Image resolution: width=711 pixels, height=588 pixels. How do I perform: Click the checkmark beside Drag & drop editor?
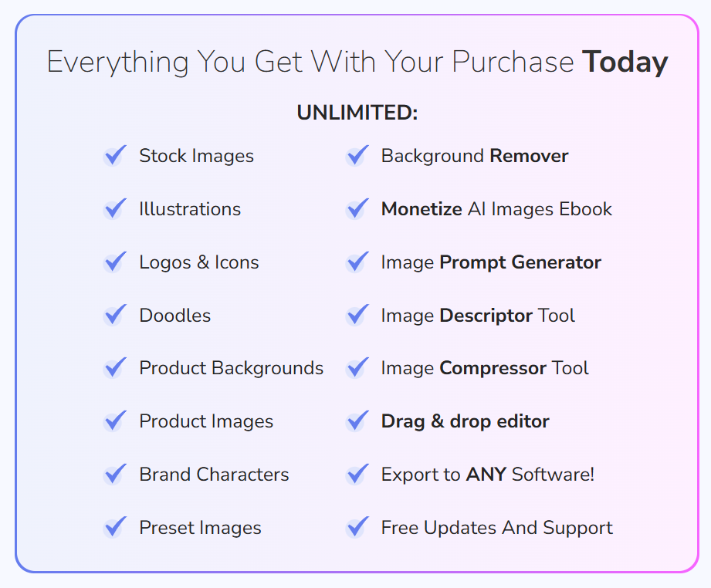coord(357,421)
